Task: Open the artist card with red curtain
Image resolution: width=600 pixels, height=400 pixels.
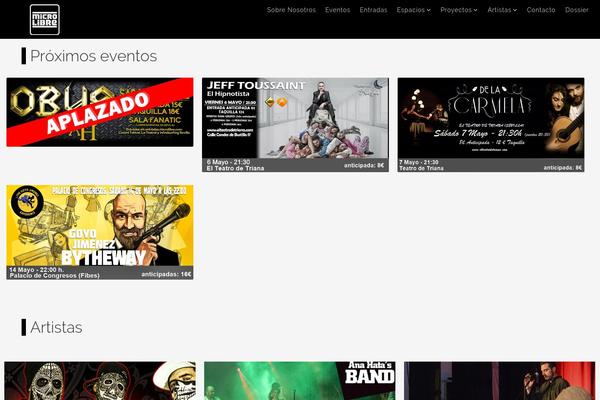Action: (x=499, y=381)
